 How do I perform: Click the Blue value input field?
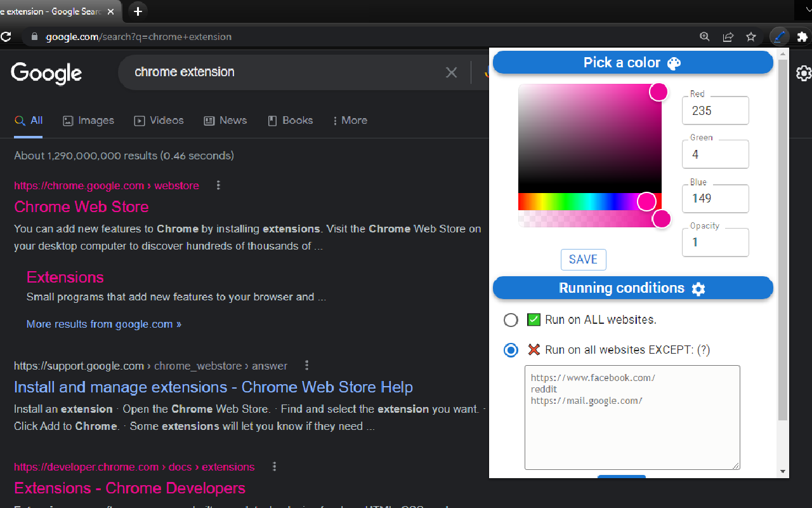coord(716,198)
